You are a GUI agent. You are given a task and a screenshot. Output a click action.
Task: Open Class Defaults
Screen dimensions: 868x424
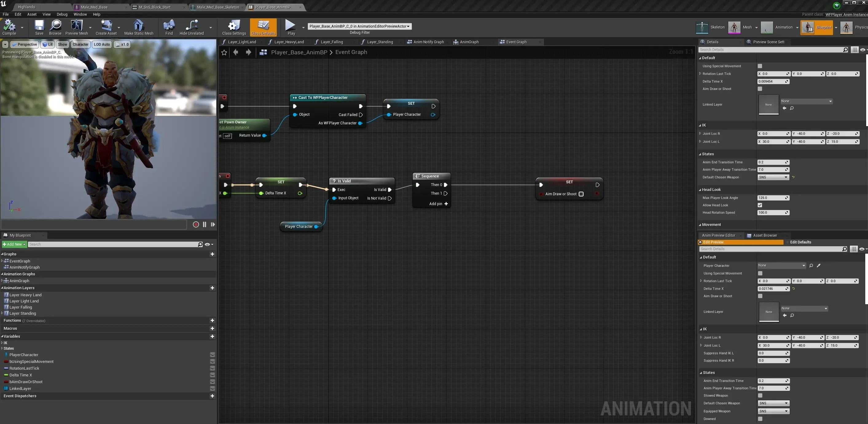(x=263, y=27)
